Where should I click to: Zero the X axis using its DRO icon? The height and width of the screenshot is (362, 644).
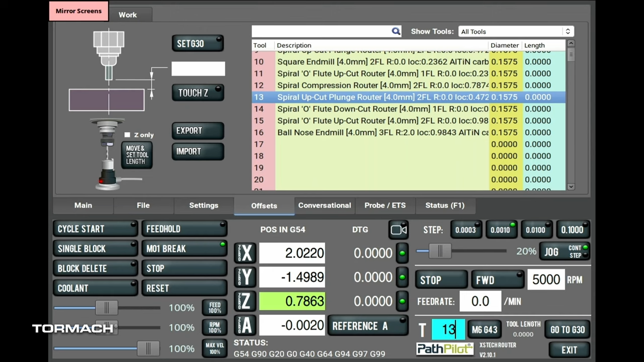pos(246,253)
